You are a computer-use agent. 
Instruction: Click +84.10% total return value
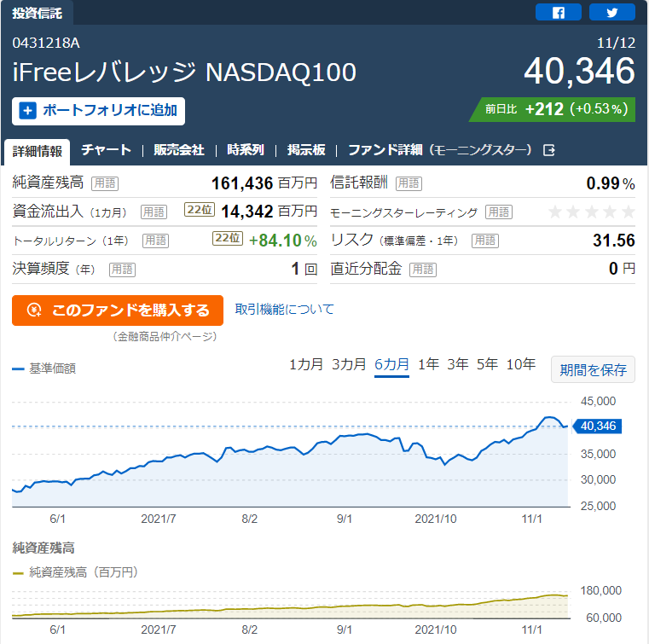(x=282, y=241)
